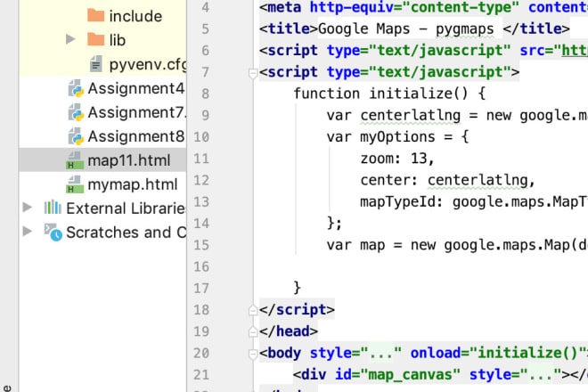This screenshot has width=588, height=392.
Task: Click the fold marker beside closing script tag
Action: (251, 310)
